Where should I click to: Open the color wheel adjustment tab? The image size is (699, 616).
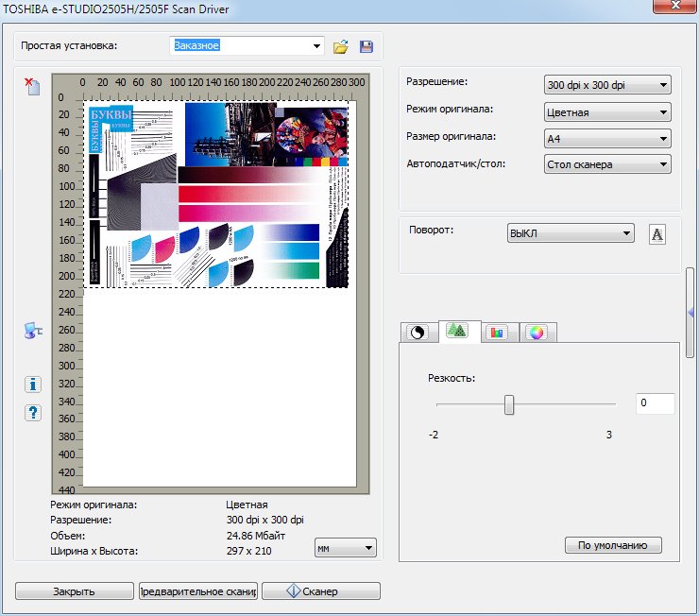tap(536, 332)
